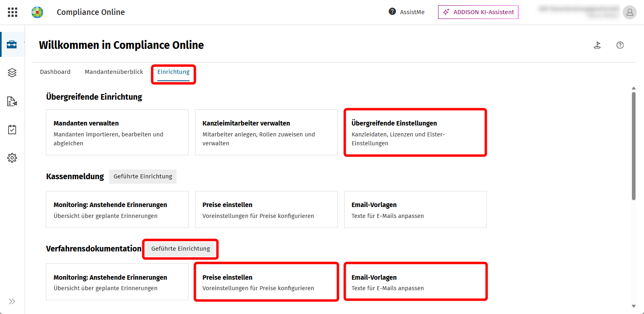Switch to the Mandantenüberblick tab
644x314 pixels.
pyautogui.click(x=114, y=72)
